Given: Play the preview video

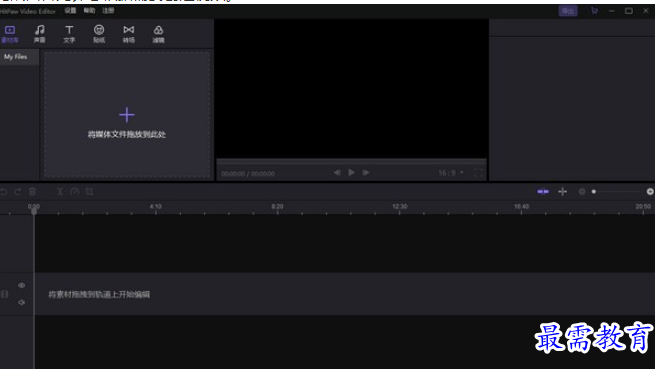Looking at the screenshot, I should [x=351, y=172].
